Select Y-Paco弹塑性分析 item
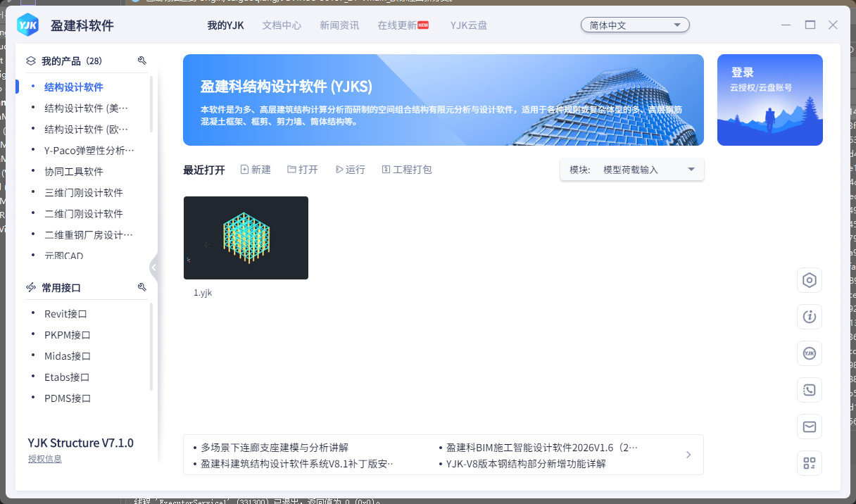Viewport: 856px width, 504px height. [x=89, y=151]
